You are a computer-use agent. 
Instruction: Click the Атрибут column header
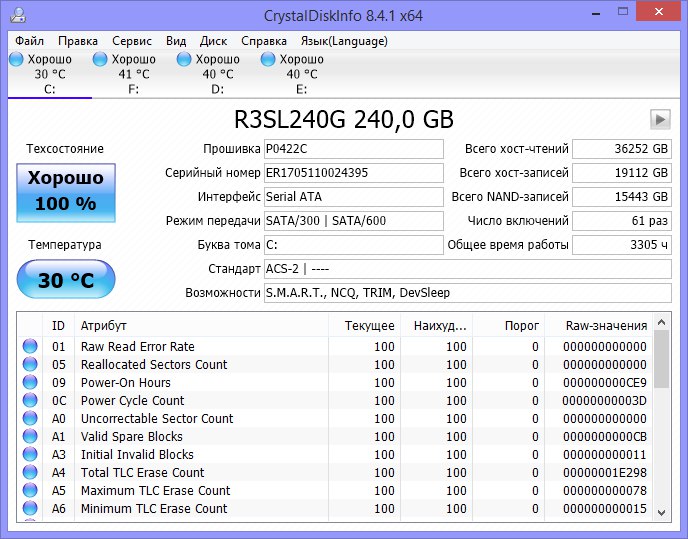(x=201, y=326)
